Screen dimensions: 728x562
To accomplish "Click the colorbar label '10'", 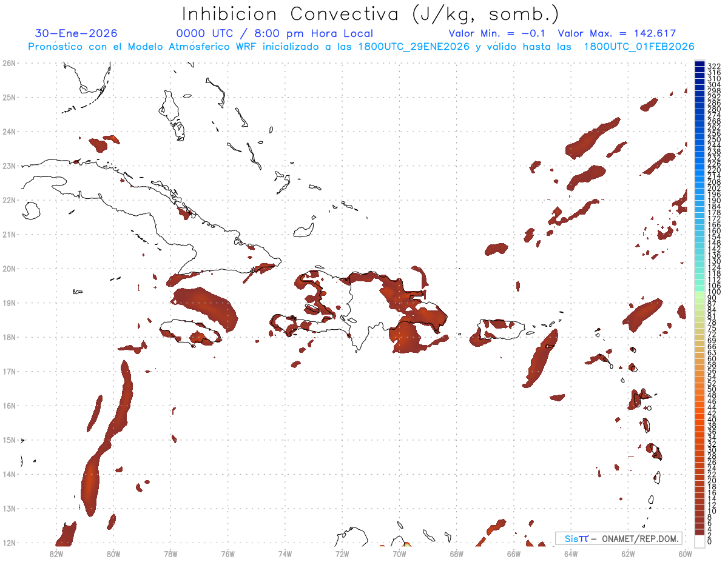I will pyautogui.click(x=712, y=511).
